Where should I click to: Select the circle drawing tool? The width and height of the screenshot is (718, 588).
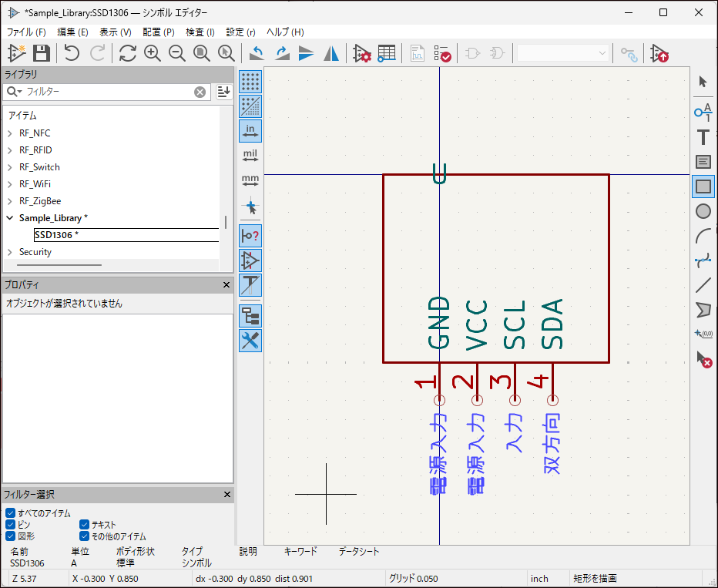click(x=703, y=211)
